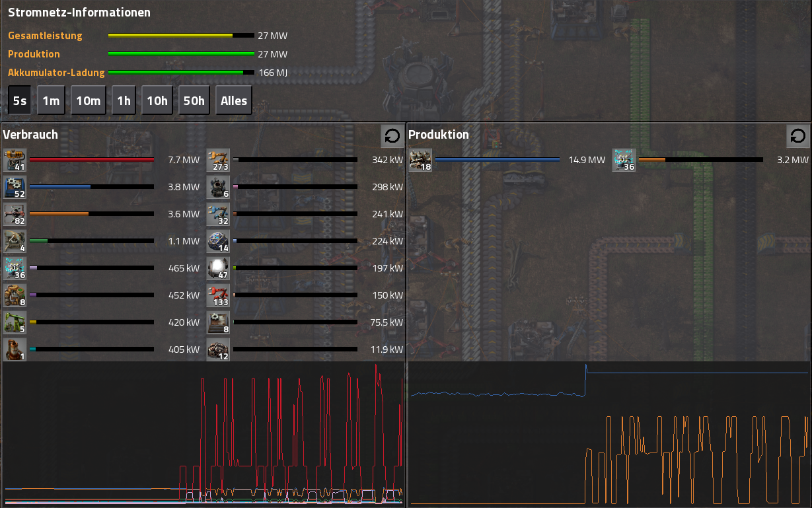The width and height of the screenshot is (812, 508).
Task: Click the 224 kW consumption value
Action: point(387,241)
